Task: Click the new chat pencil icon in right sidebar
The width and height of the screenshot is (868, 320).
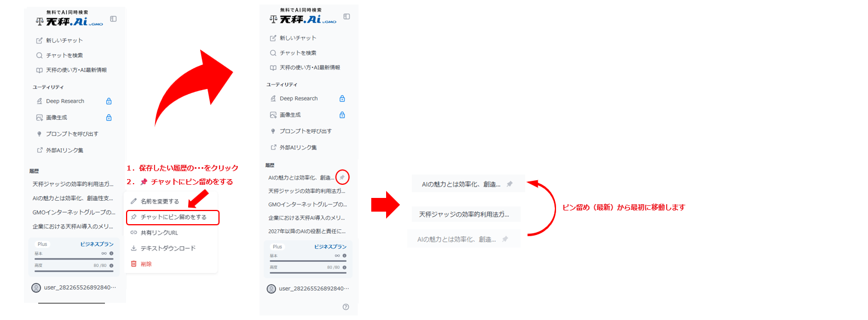Action: click(273, 38)
